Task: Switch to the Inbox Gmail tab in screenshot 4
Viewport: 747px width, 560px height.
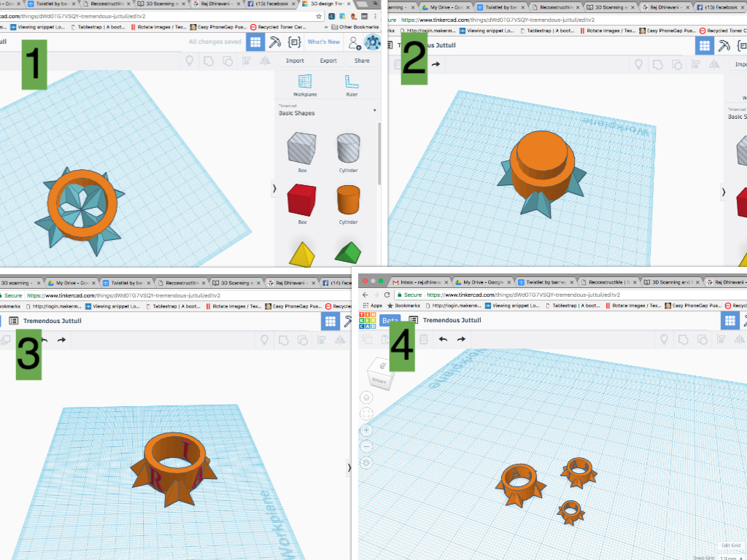Action: pyautogui.click(x=419, y=282)
